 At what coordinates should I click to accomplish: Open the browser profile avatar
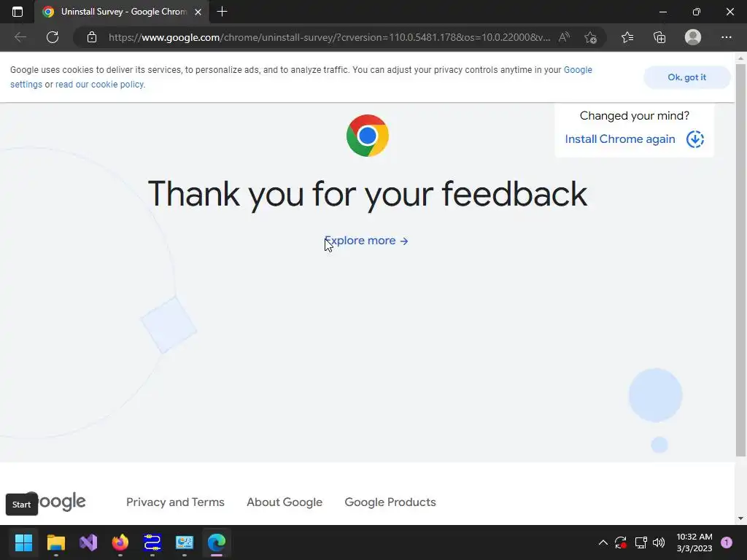(693, 37)
